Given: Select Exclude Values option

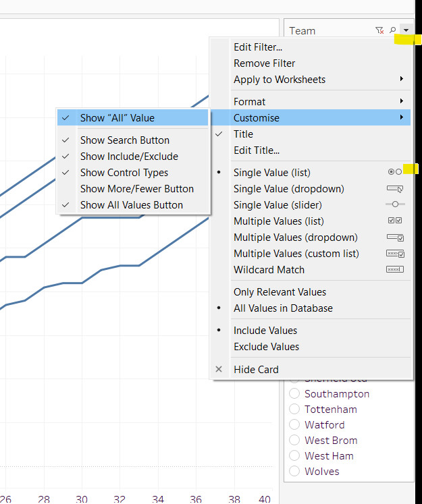Looking at the screenshot, I should 311,347.
